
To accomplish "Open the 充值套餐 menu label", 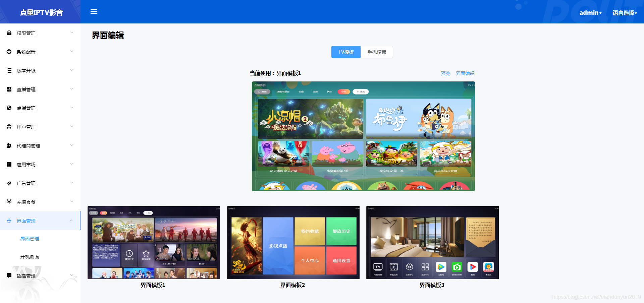I will click(x=26, y=202).
